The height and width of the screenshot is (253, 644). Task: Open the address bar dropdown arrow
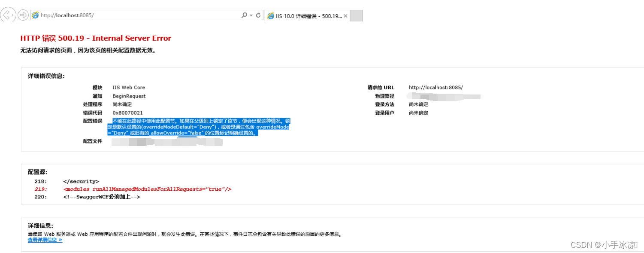(251, 15)
